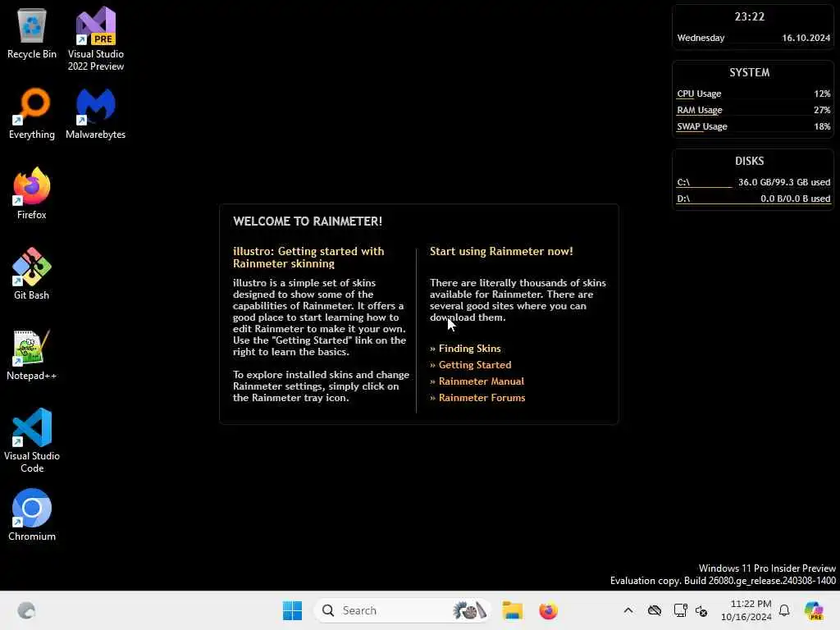The height and width of the screenshot is (630, 840).
Task: Click the 'illustro: Getting started' heading
Action: pyautogui.click(x=308, y=257)
